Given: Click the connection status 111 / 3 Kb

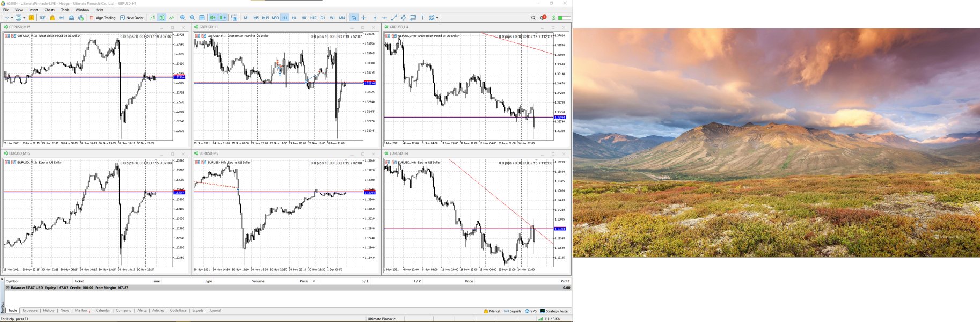Looking at the screenshot, I should click(x=550, y=319).
